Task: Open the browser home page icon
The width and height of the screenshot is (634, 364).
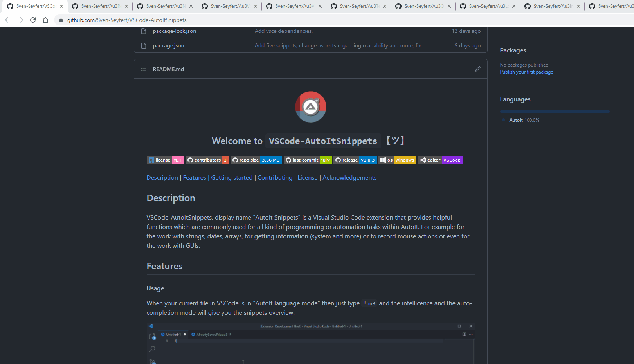Action: tap(45, 20)
